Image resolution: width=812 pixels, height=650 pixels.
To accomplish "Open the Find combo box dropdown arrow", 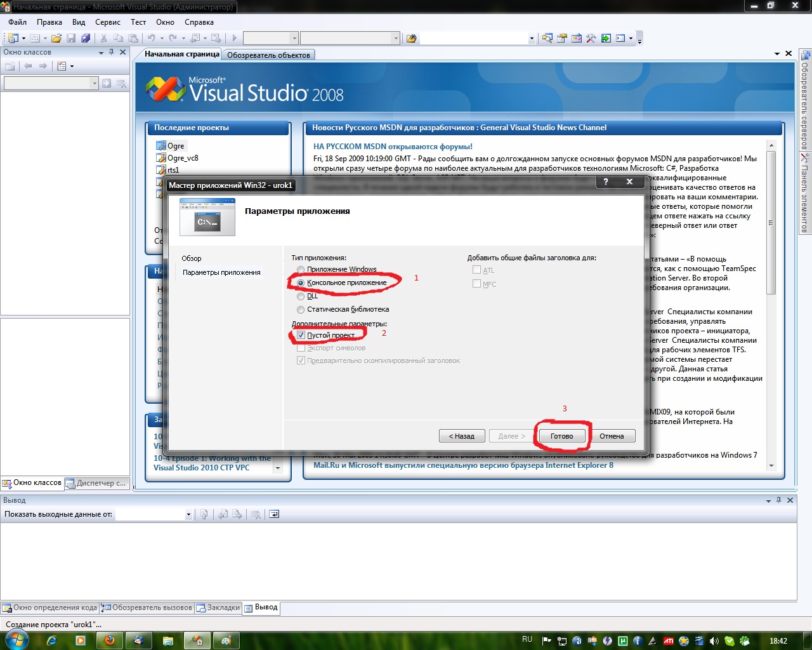I will click(x=532, y=38).
